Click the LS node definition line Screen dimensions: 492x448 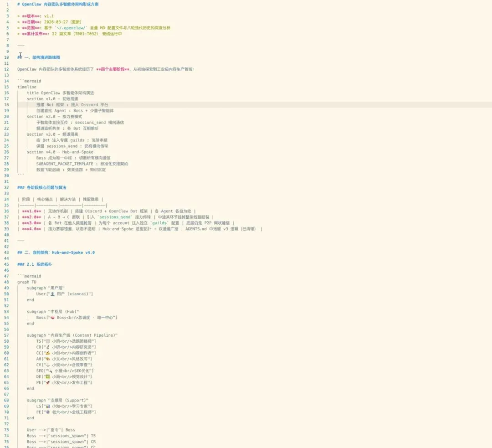pyautogui.click(x=64, y=406)
